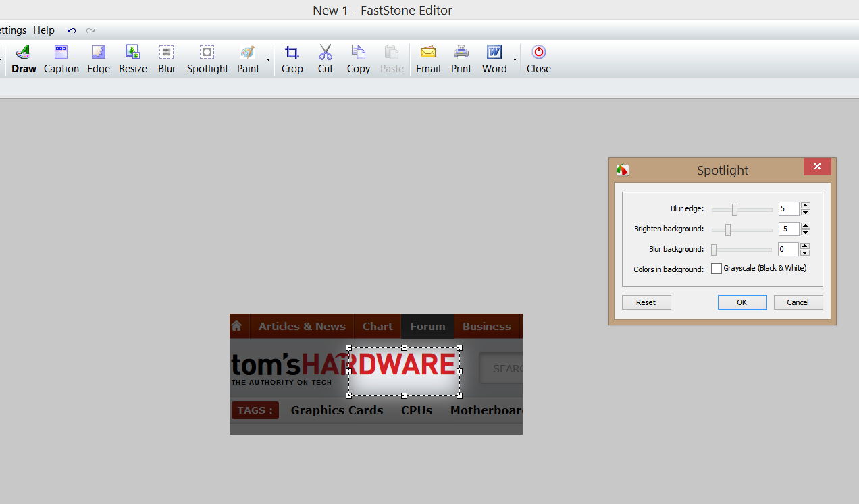This screenshot has height=504, width=859.
Task: Open image in Paint
Action: (x=248, y=59)
